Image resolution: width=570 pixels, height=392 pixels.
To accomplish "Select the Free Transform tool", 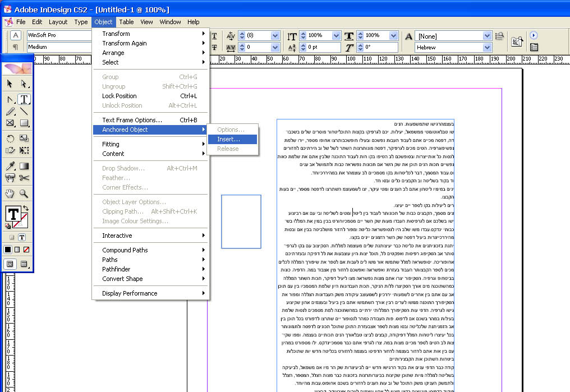I will click(24, 150).
